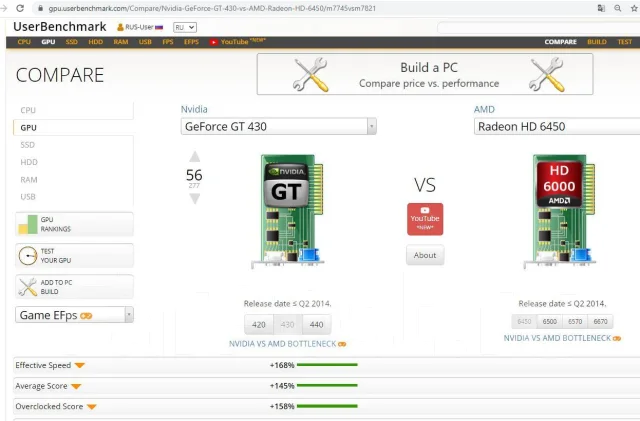Image resolution: width=640 pixels, height=421 pixels.
Task: Open SSD in the top navigation bar
Action: pyautogui.click(x=72, y=42)
